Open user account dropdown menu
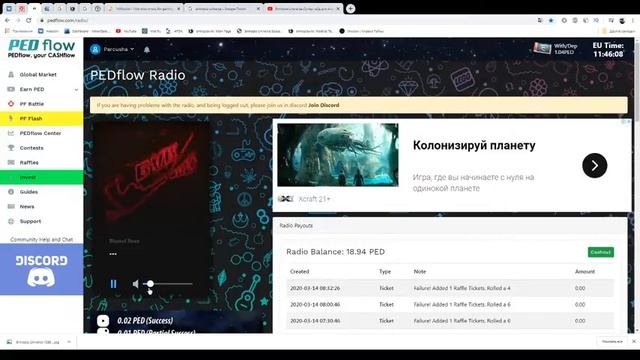Screen dimensions: 640x360 point(118,49)
